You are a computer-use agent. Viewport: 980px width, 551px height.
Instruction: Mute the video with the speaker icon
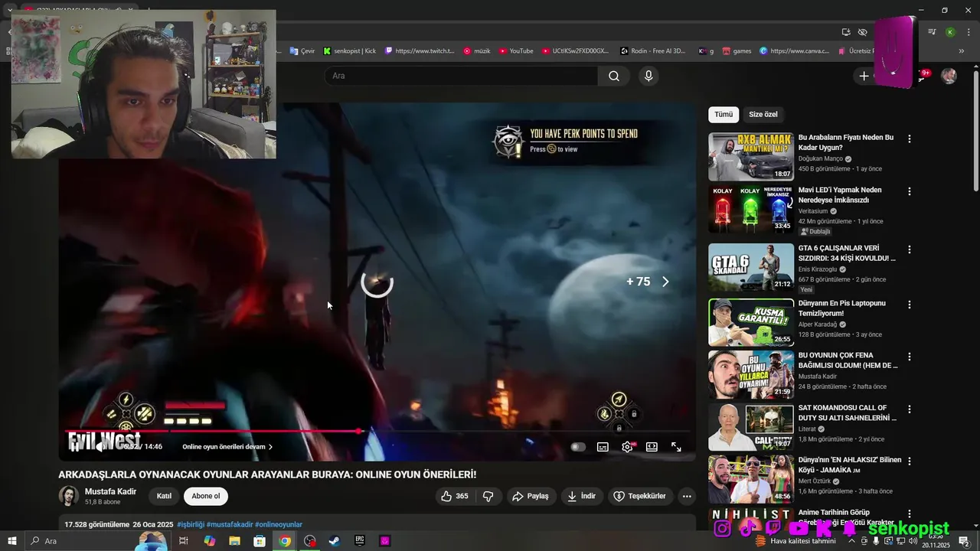(100, 447)
